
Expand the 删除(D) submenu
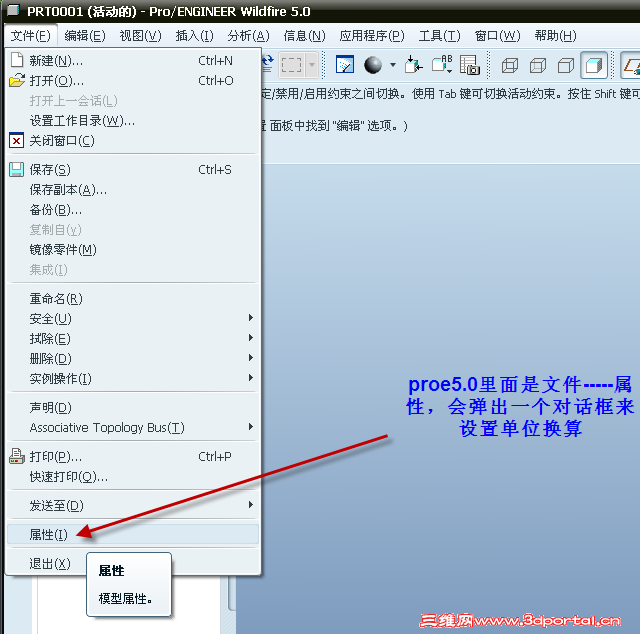[133, 358]
